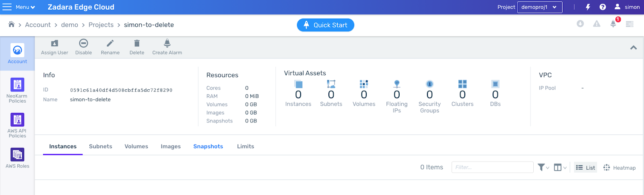The height and width of the screenshot is (195, 644).
Task: Click the simon-to-delete breadcrumb
Action: point(149,25)
